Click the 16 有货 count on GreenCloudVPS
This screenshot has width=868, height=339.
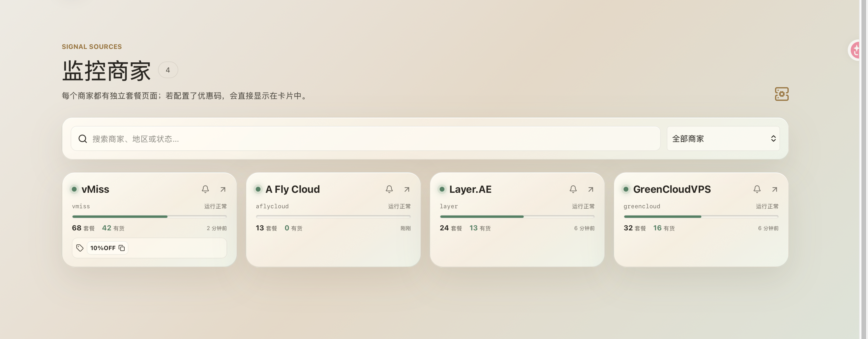[x=664, y=228]
